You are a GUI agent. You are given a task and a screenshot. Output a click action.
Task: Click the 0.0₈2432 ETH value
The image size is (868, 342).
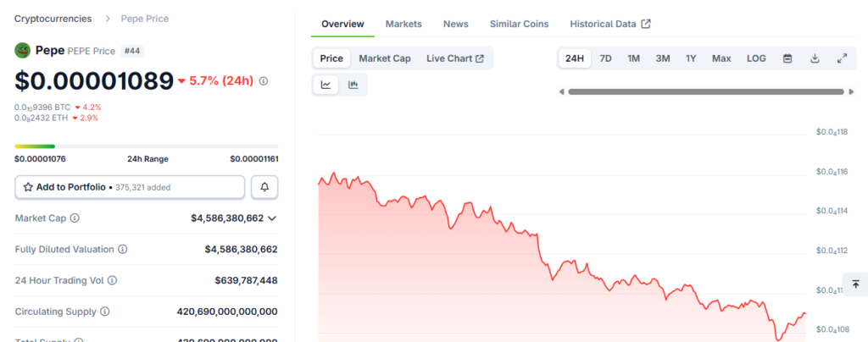(x=42, y=118)
